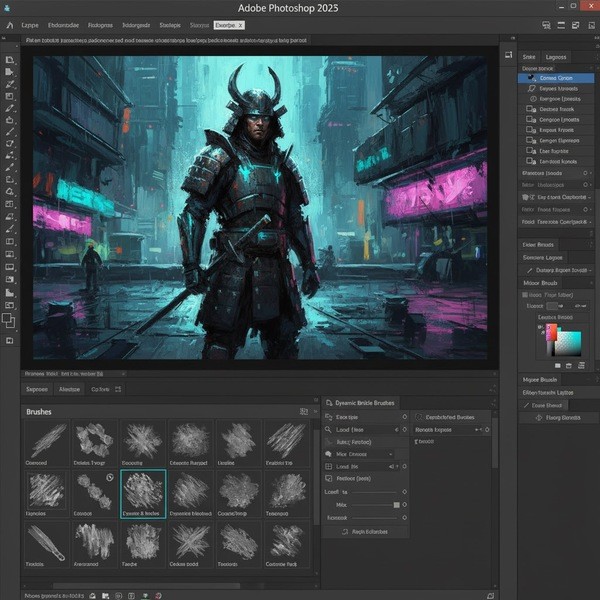Click the 'Regin Edlanbes' button
This screenshot has height=600, width=600.
365,532
